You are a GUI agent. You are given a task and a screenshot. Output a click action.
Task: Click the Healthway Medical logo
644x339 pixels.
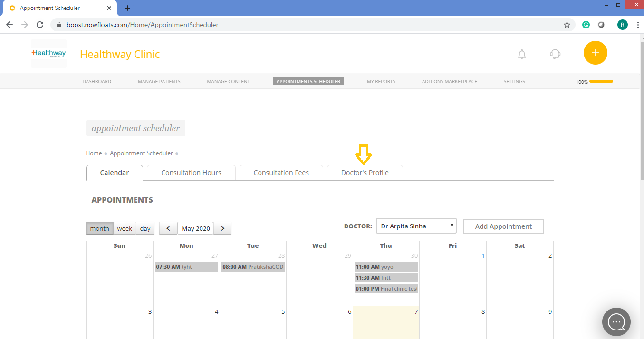(x=49, y=54)
